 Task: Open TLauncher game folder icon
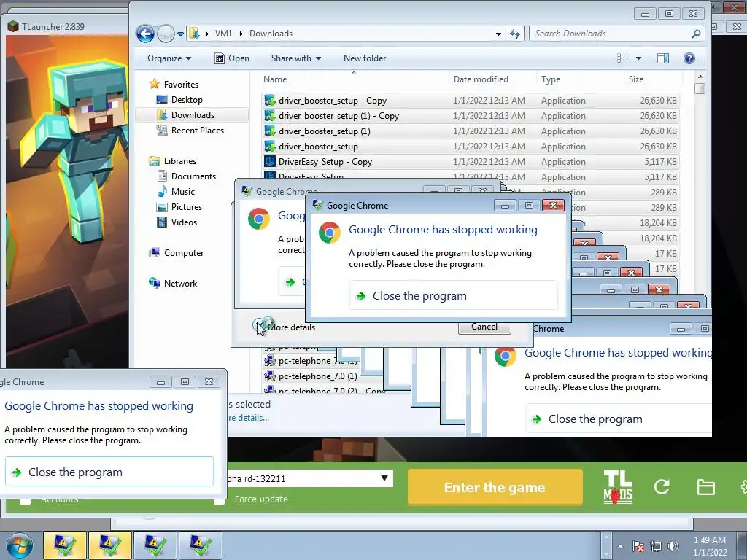click(705, 487)
